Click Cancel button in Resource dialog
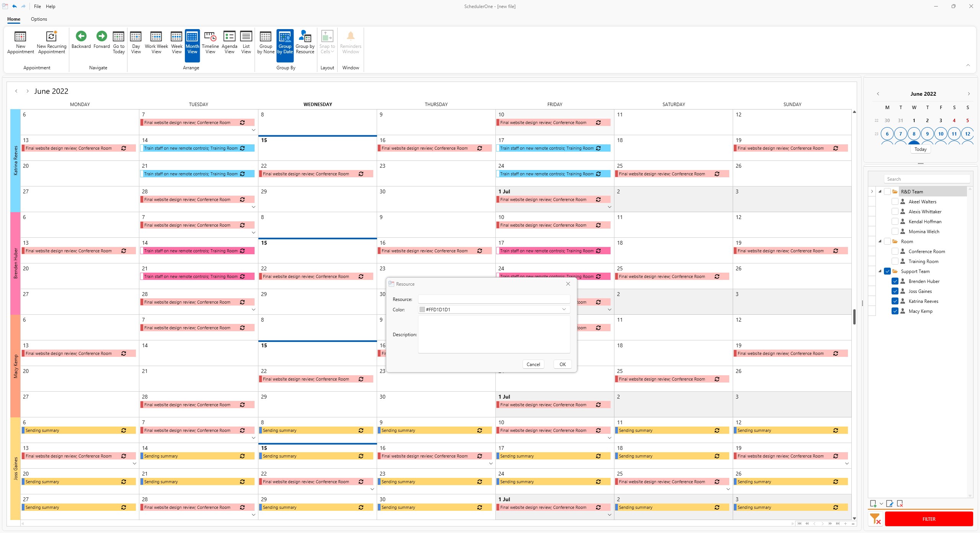This screenshot has height=533, width=980. tap(533, 364)
